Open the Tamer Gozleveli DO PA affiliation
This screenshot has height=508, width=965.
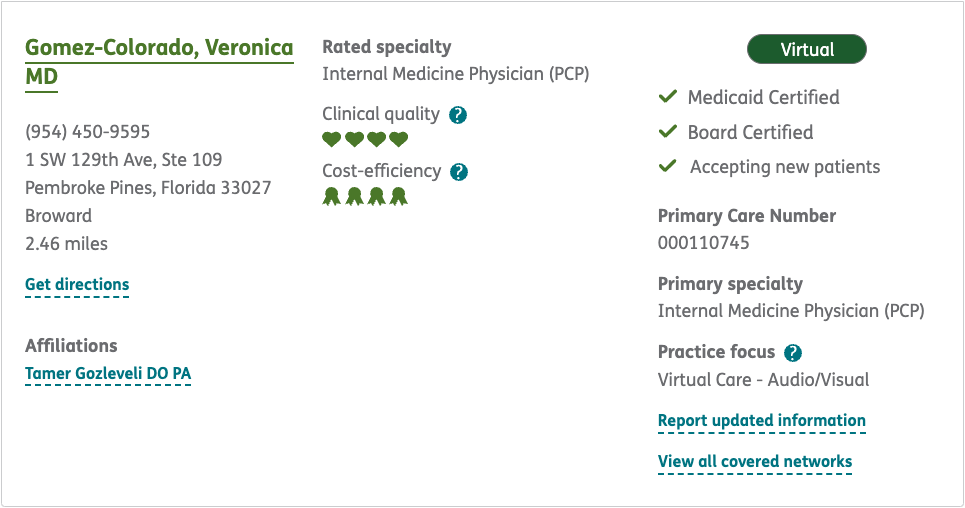point(108,374)
